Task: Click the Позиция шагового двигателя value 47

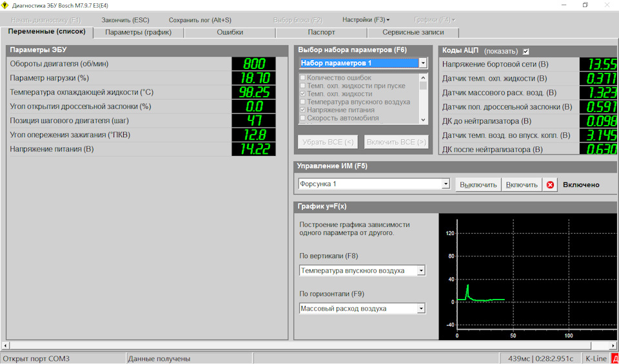Action: 253,120
